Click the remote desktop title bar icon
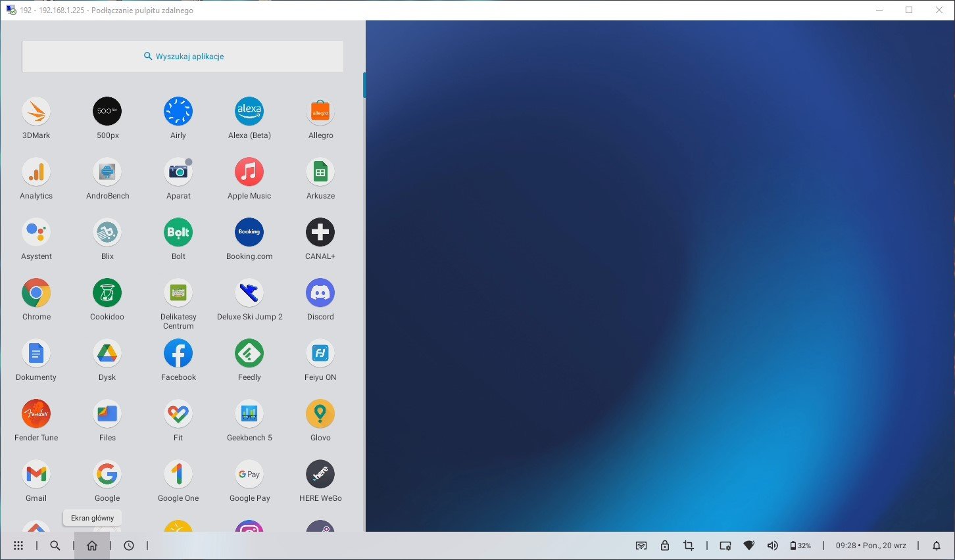This screenshot has height=560, width=955. click(11, 10)
